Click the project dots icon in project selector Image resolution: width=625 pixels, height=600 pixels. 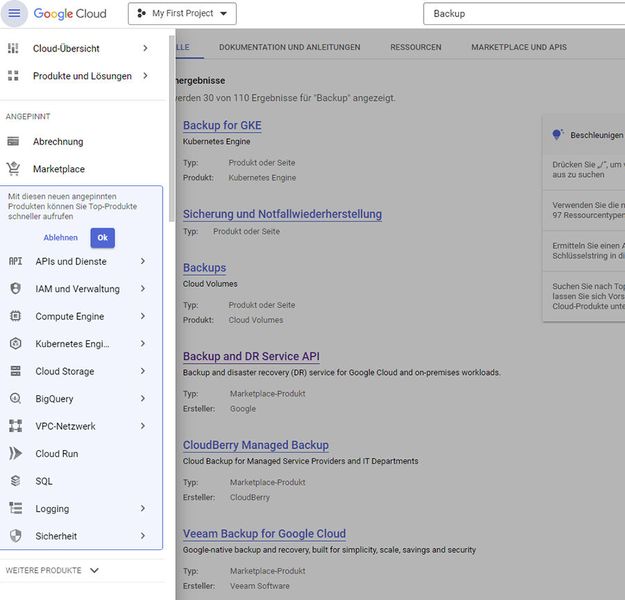pos(141,14)
